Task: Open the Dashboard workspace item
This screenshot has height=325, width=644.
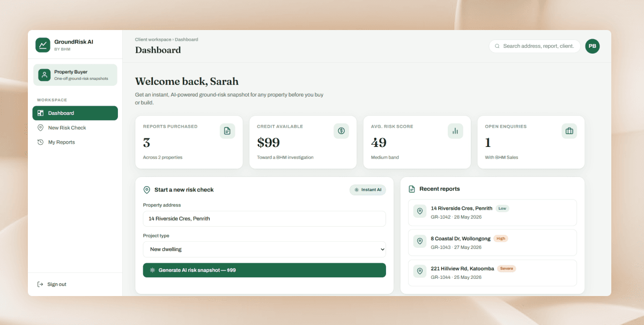Action: pyautogui.click(x=75, y=113)
